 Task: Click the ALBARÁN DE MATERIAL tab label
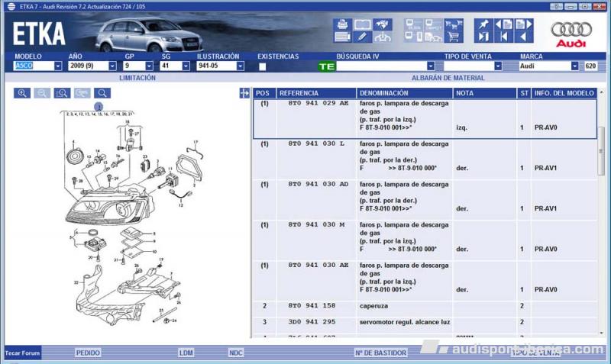coord(448,78)
